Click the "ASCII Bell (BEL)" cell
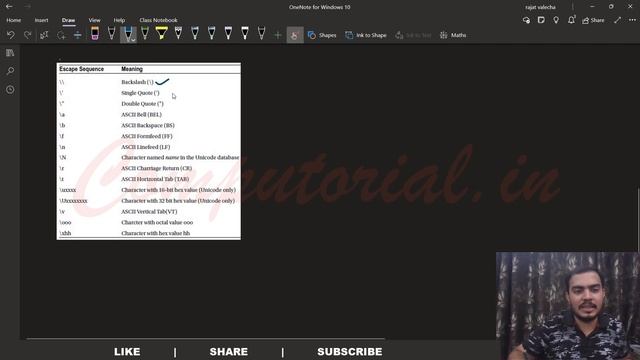Viewport: 640px width, 360px height. click(x=141, y=115)
